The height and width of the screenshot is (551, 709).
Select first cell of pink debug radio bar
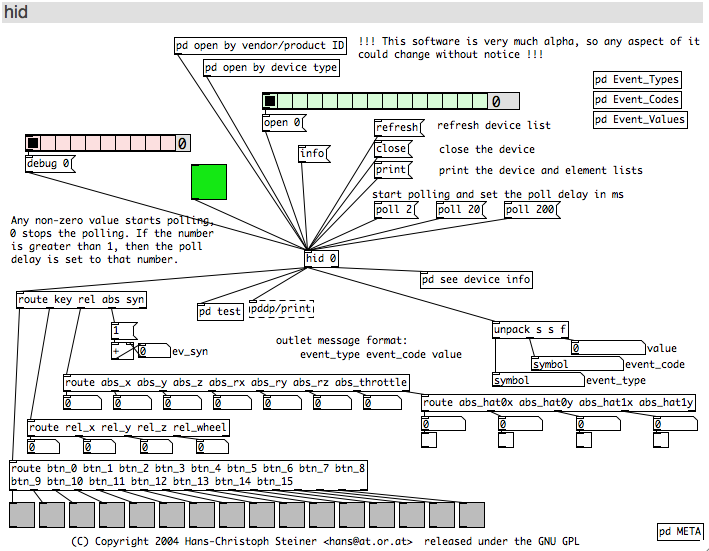pos(33,143)
